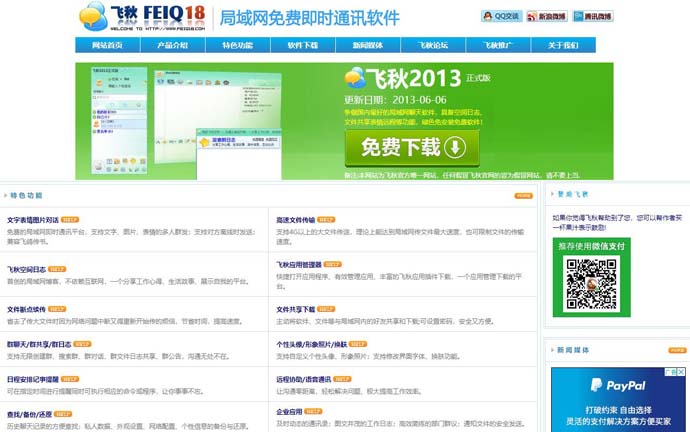Viewport: 690px width, 432px height.
Task: Open the 特色功能 nav tab
Action: pyautogui.click(x=238, y=45)
